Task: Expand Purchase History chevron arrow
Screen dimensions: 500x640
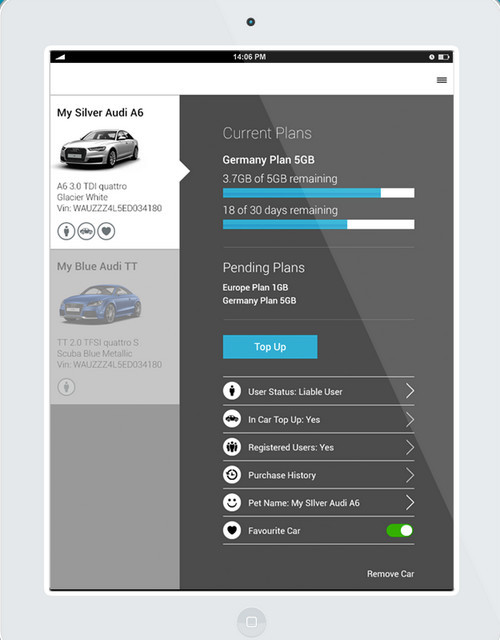Action: tap(410, 475)
